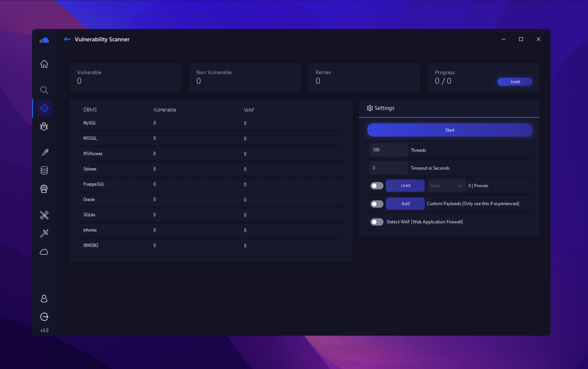
Task: Decrease Timeout in Seconds with down arrow
Action: pyautogui.click(x=403, y=170)
